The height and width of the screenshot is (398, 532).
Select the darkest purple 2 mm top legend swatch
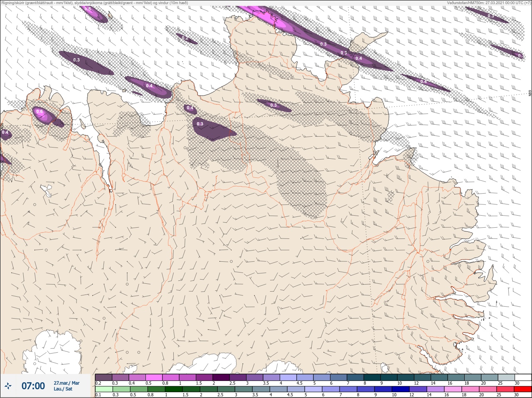click(x=221, y=377)
